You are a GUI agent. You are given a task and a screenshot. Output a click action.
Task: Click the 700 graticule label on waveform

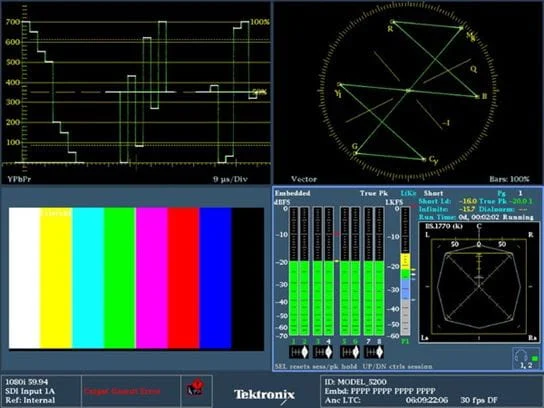[13, 22]
